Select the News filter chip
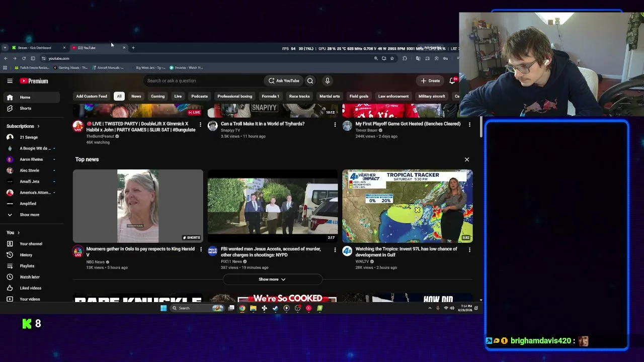 136,96
